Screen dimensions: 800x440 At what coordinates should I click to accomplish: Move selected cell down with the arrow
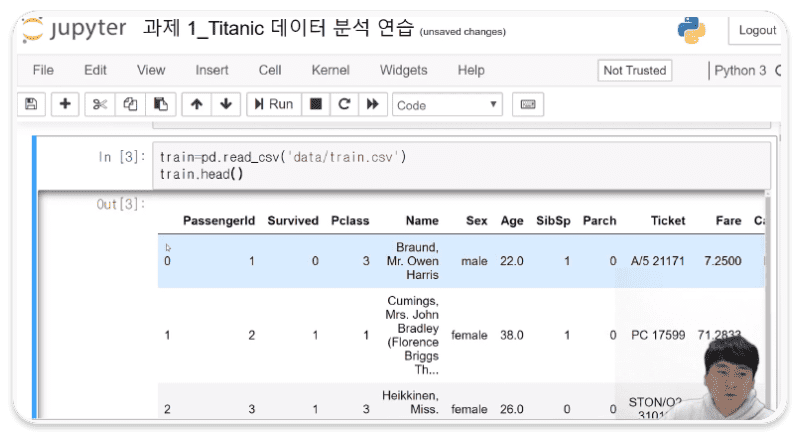(226, 104)
